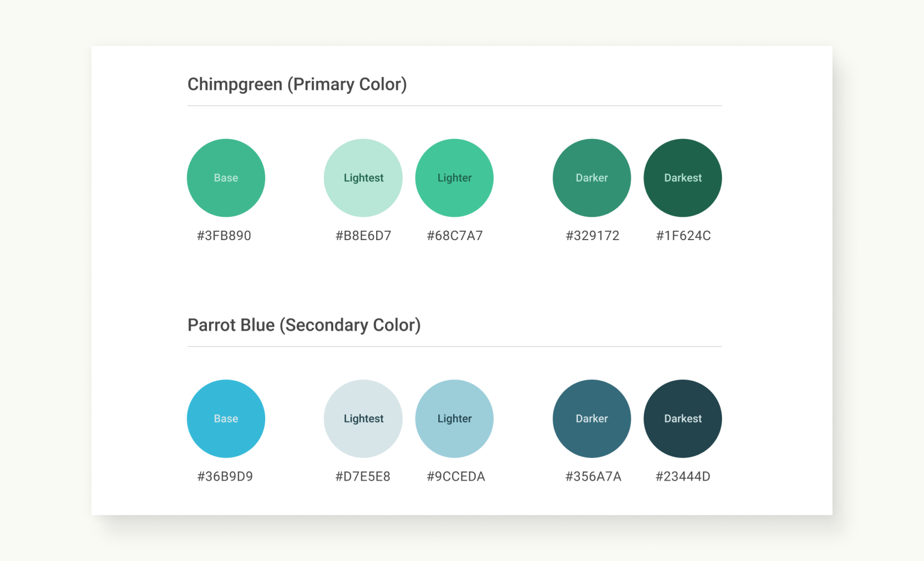The width and height of the screenshot is (924, 561).
Task: Pick the Chimpgreen Lighter circle
Action: click(454, 178)
